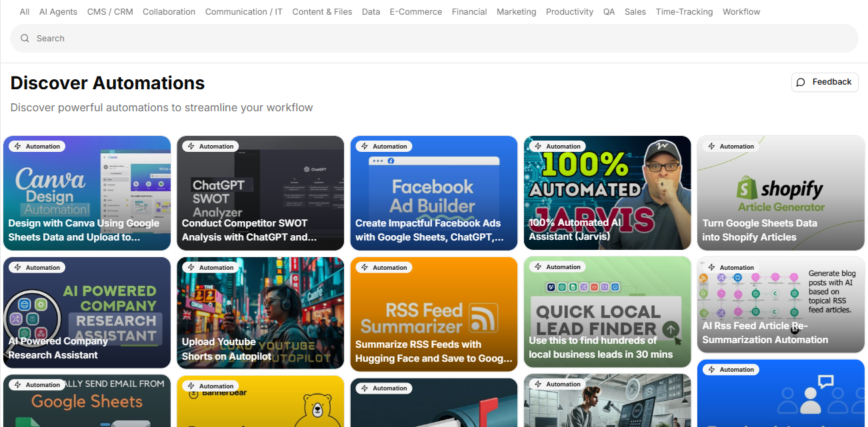Show All automations tab
Screen dimensions: 868x427
coord(25,12)
